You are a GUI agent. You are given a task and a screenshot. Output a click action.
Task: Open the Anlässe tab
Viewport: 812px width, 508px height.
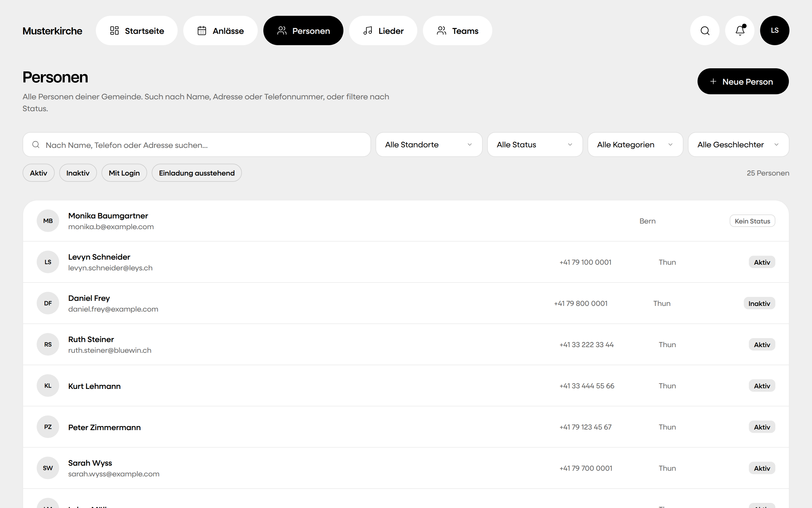(x=220, y=30)
